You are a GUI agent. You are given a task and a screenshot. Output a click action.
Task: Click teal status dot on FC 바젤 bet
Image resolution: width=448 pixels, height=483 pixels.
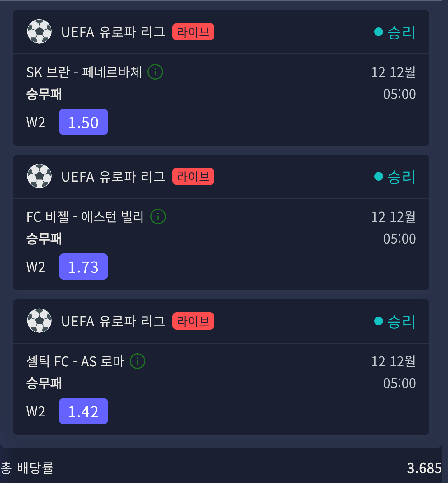[378, 176]
